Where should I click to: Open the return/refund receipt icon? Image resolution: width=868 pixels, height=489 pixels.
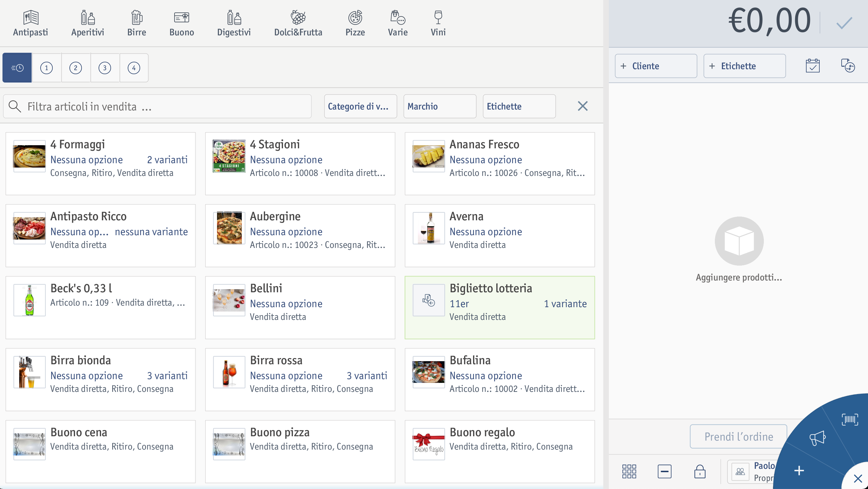tap(848, 66)
